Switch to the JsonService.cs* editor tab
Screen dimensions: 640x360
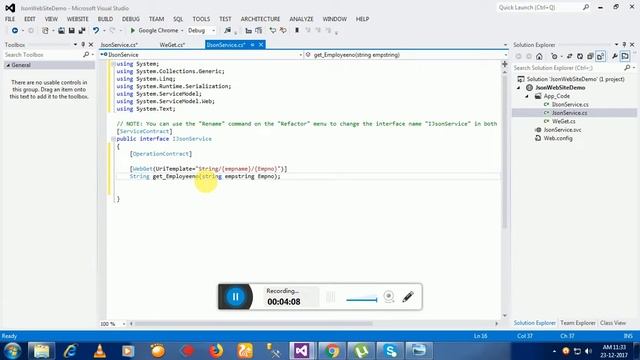coord(119,44)
